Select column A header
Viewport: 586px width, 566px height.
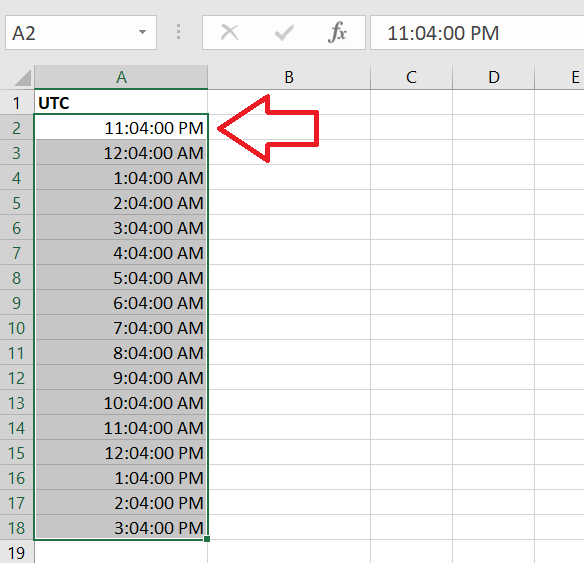pyautogui.click(x=121, y=77)
